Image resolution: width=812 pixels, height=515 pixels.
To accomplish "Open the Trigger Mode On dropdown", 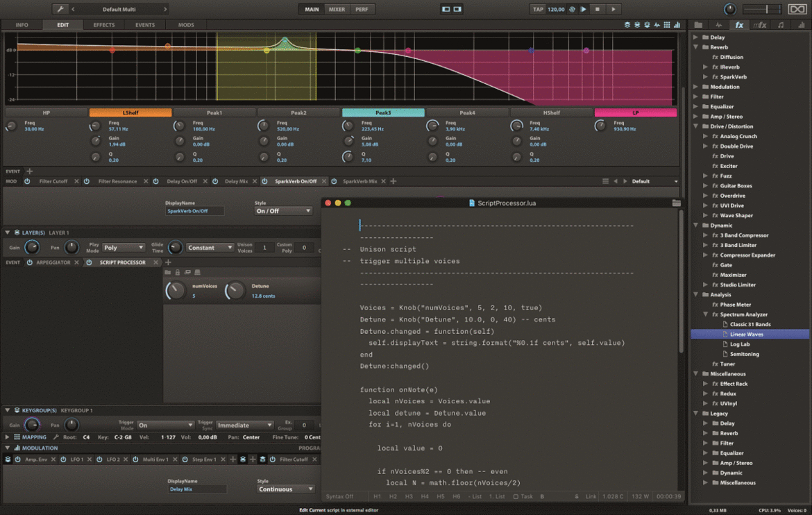I will pos(165,425).
